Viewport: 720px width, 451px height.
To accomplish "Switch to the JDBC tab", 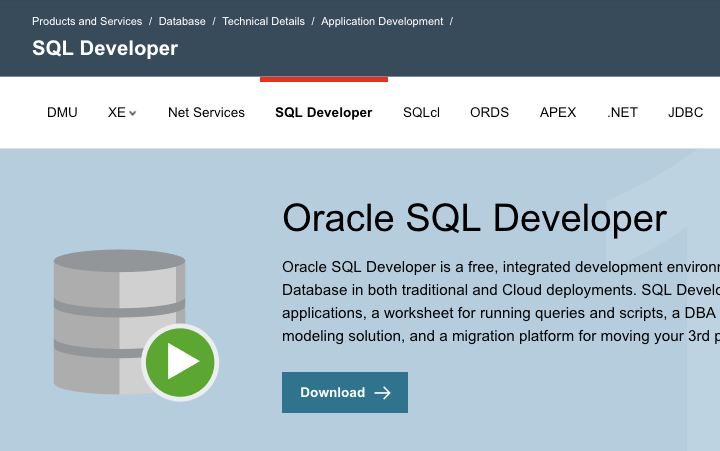I will [x=686, y=113].
